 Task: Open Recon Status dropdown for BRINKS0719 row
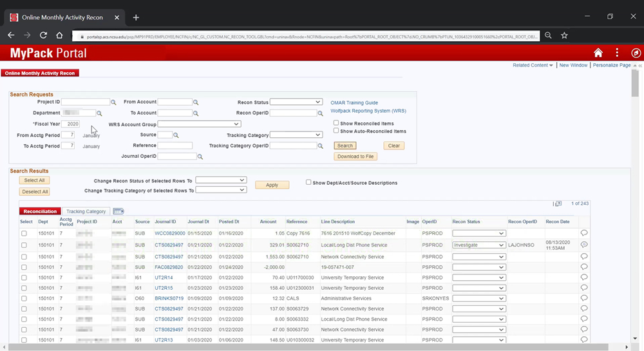(x=478, y=298)
